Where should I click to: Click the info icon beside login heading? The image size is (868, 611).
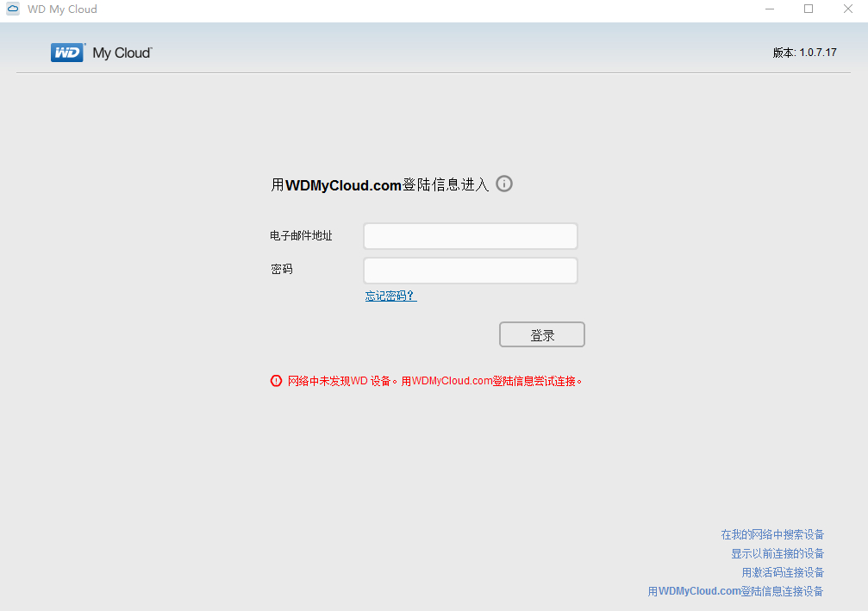click(x=503, y=184)
